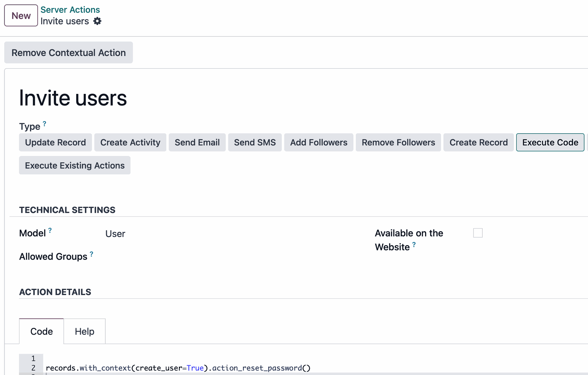588x375 pixels.
Task: Go back via Server Actions breadcrumb
Action: point(70,9)
